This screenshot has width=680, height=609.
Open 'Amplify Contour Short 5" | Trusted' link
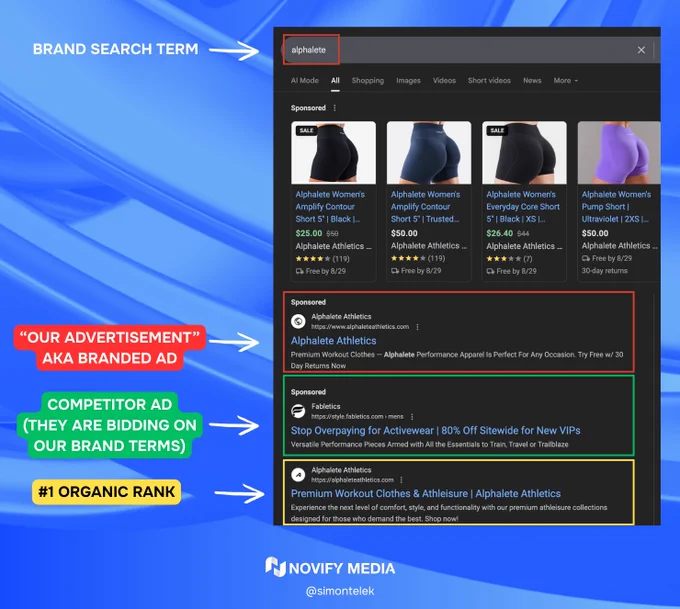[425, 207]
